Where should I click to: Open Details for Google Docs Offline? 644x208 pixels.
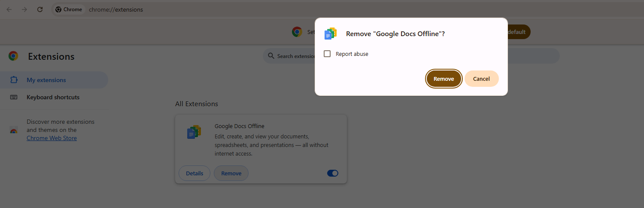point(194,173)
